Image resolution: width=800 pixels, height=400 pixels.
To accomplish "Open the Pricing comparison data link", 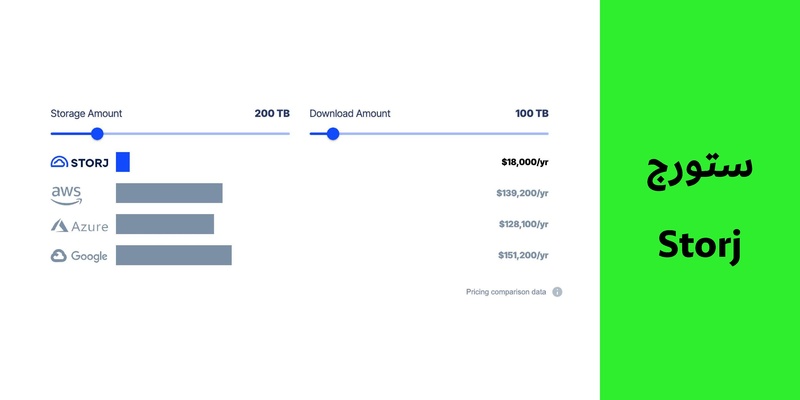I will (x=506, y=292).
